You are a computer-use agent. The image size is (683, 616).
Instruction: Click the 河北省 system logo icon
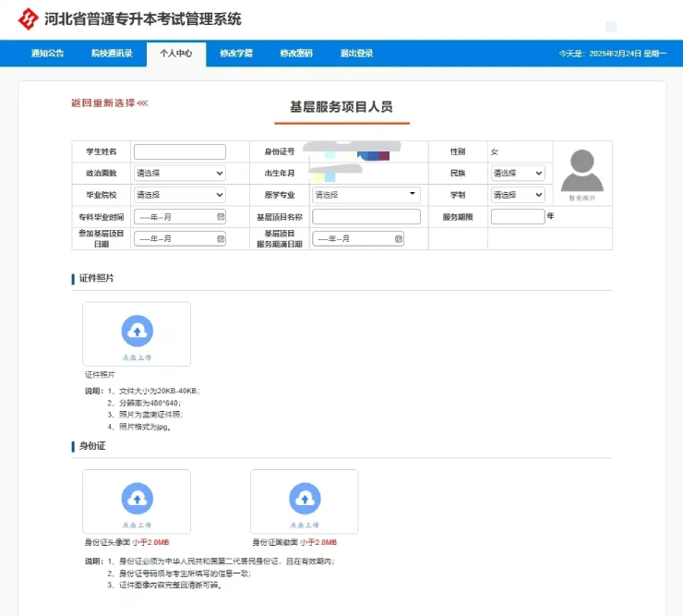point(30,19)
